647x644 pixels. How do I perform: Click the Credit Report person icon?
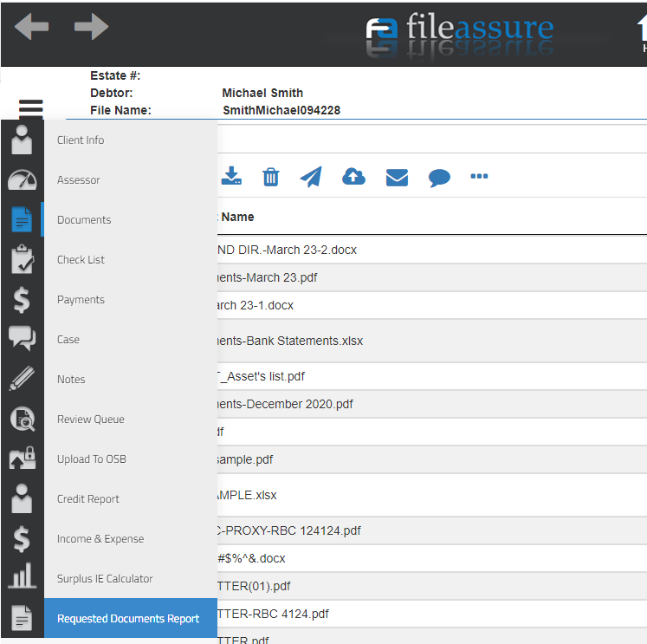(22, 498)
